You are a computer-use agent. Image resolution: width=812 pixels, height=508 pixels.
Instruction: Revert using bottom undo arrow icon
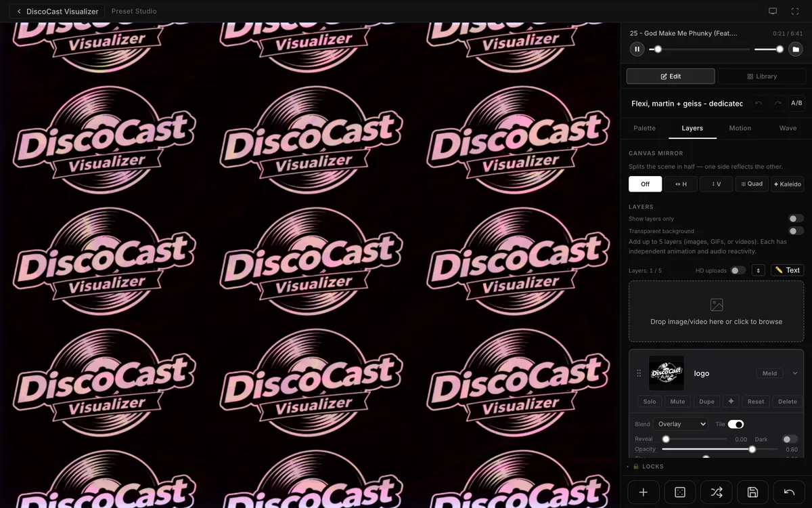[789, 492]
